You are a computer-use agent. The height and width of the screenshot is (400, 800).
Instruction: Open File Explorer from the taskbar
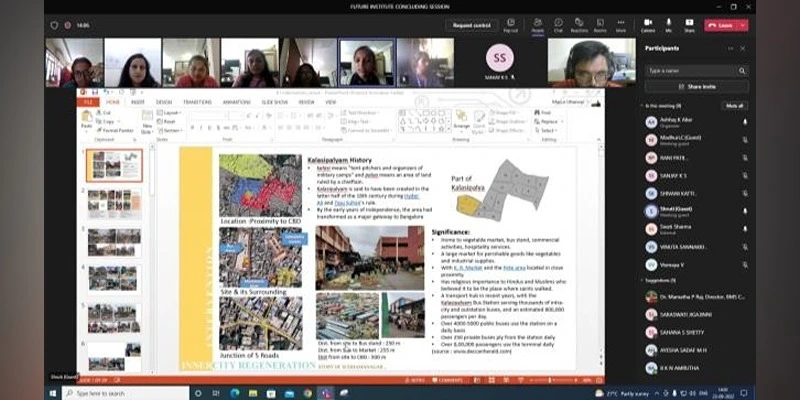[x=253, y=393]
